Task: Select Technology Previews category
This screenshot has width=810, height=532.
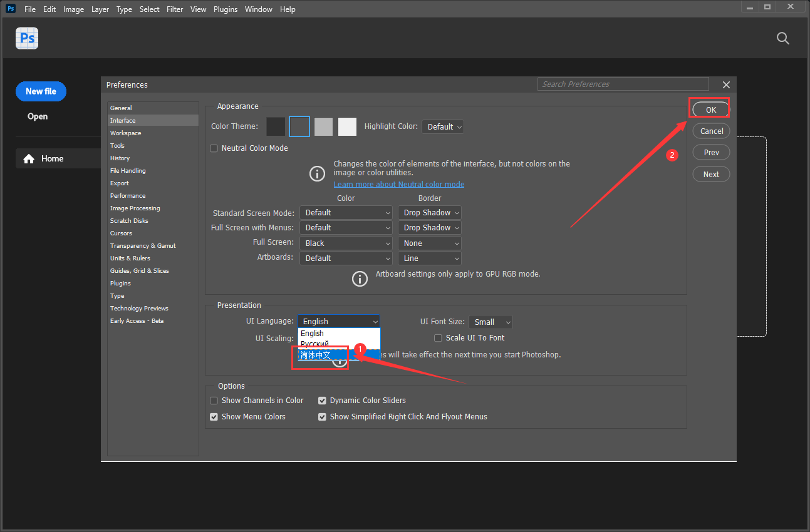Action: point(153,309)
